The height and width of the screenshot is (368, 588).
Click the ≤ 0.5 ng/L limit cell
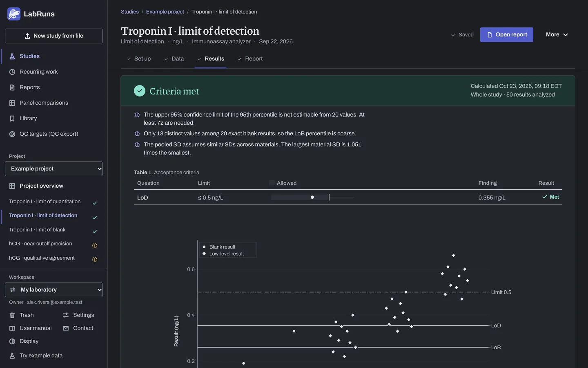211,198
